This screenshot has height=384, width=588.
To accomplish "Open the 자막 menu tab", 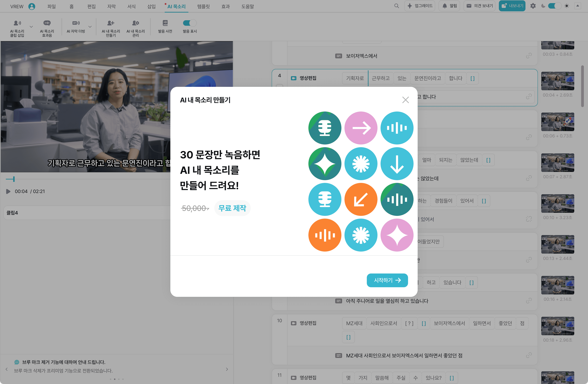I will (111, 6).
